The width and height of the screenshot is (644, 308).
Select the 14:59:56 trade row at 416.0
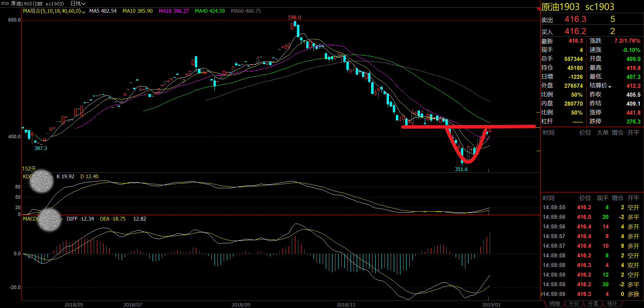pyautogui.click(x=591, y=217)
